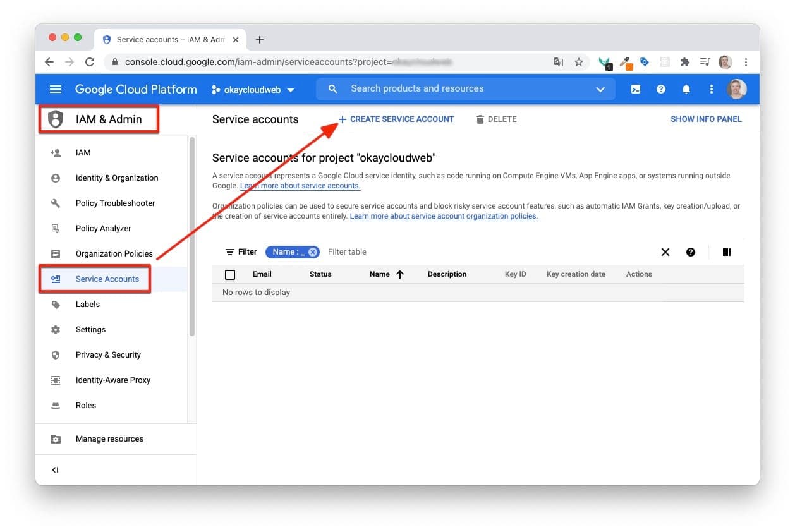The width and height of the screenshot is (795, 532).
Task: Remove the Name filter chip
Action: point(313,252)
